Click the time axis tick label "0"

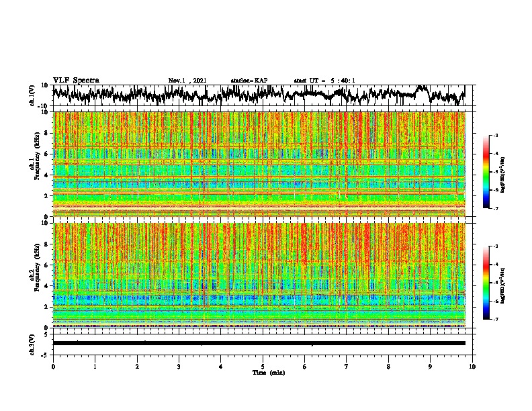click(53, 367)
